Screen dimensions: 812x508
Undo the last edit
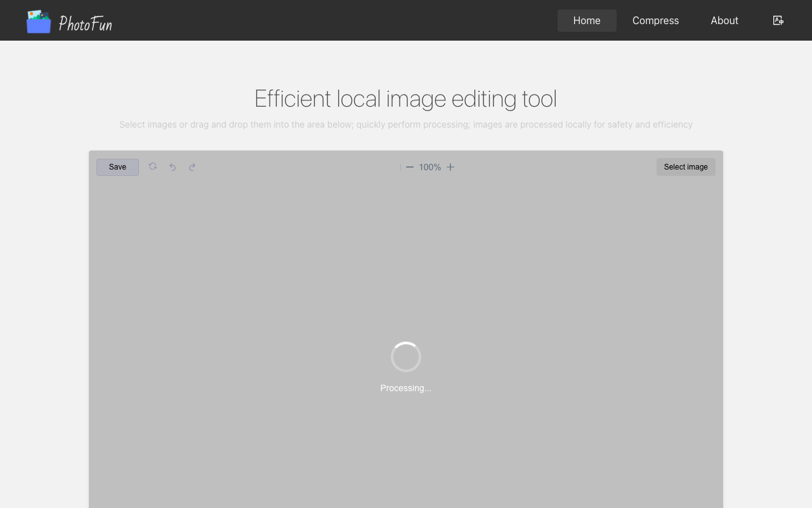point(173,167)
